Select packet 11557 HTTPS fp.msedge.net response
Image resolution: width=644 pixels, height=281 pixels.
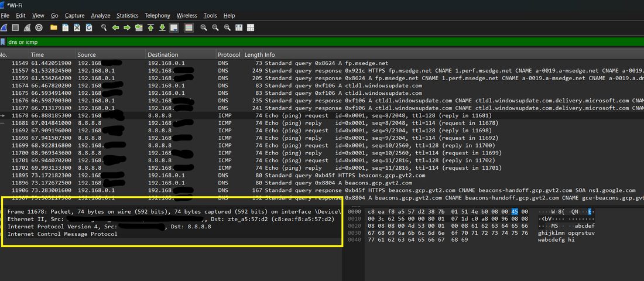(x=322, y=71)
